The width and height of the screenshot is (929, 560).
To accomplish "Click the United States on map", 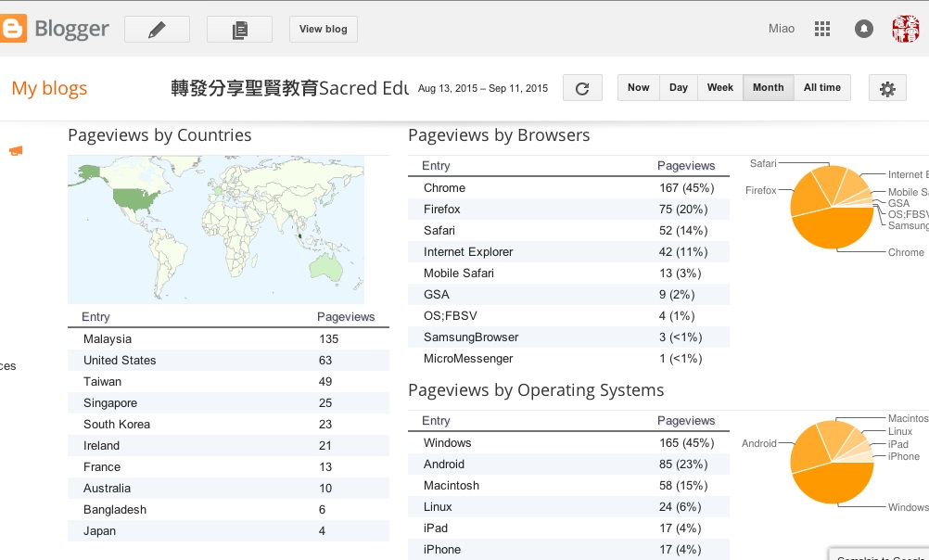I will pos(135,199).
